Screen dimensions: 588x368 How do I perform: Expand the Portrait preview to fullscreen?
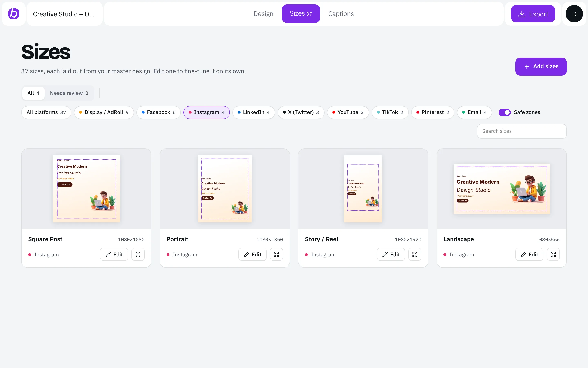tap(276, 254)
